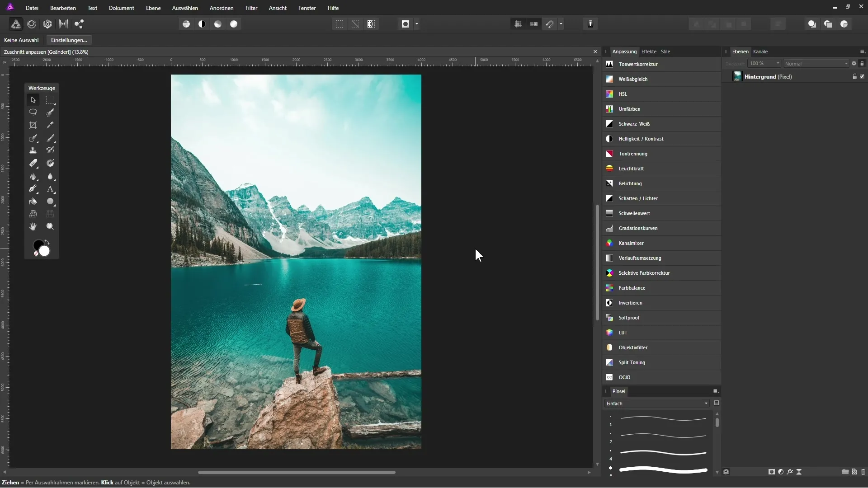Add a Schwarz-Weiß adjustment
Screen dimensions: 868x488
tap(662, 124)
